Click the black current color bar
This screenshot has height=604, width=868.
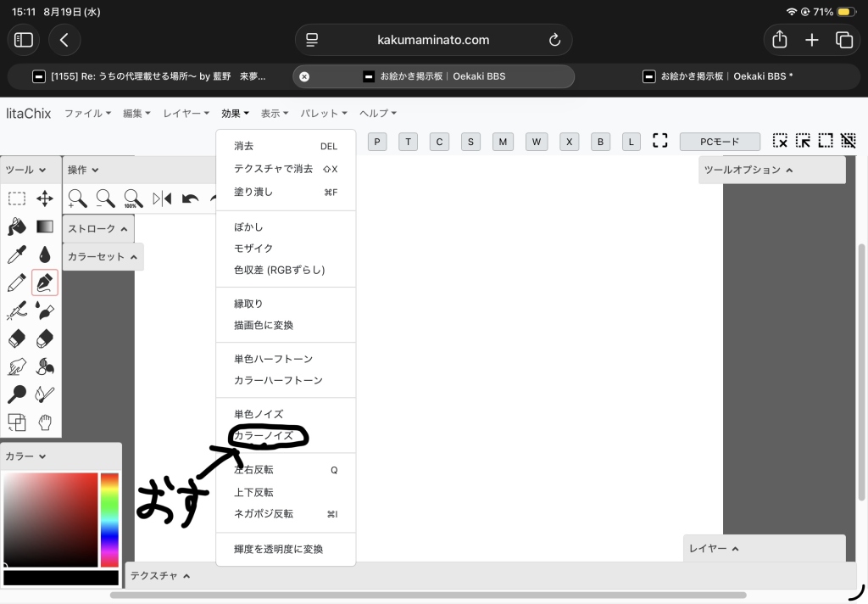(61, 578)
